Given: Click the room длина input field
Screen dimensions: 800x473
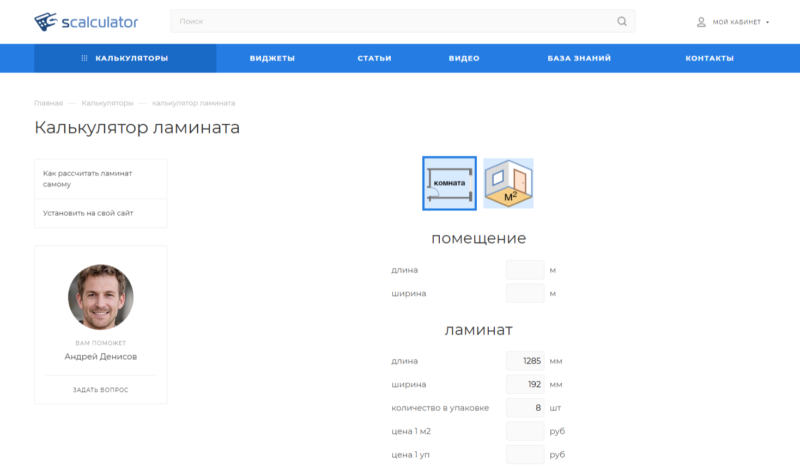Looking at the screenshot, I should (x=525, y=270).
